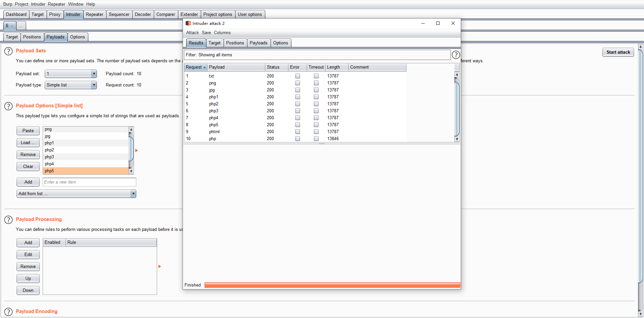The width and height of the screenshot is (644, 318).
Task: Click the filter help icon in attack window
Action: click(x=456, y=55)
